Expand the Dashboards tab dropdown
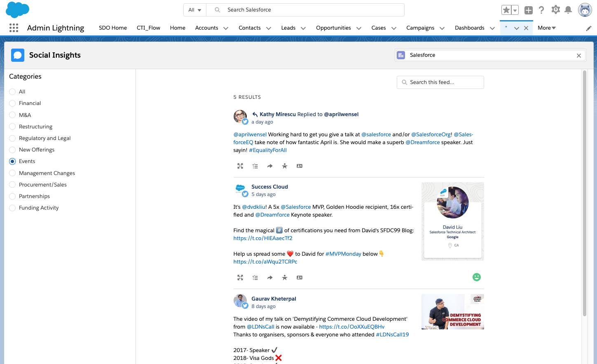The width and height of the screenshot is (597, 364). tap(492, 28)
